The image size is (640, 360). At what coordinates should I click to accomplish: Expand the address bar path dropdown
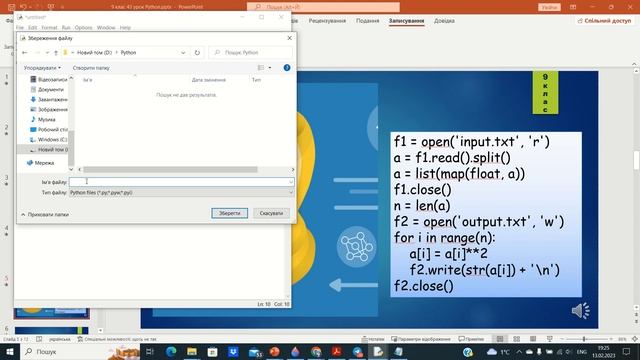point(183,53)
